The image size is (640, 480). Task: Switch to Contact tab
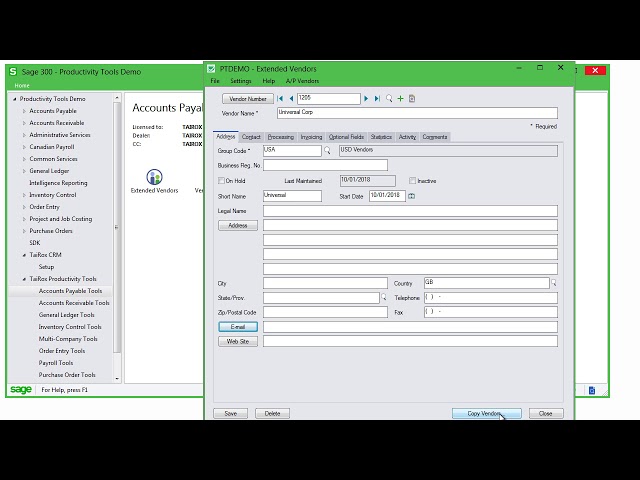[x=251, y=137]
